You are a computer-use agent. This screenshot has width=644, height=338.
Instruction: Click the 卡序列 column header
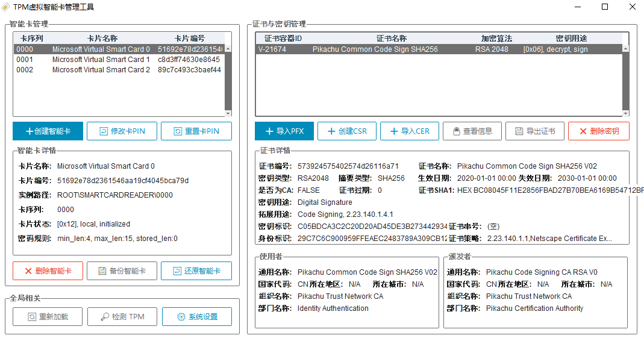click(x=31, y=39)
